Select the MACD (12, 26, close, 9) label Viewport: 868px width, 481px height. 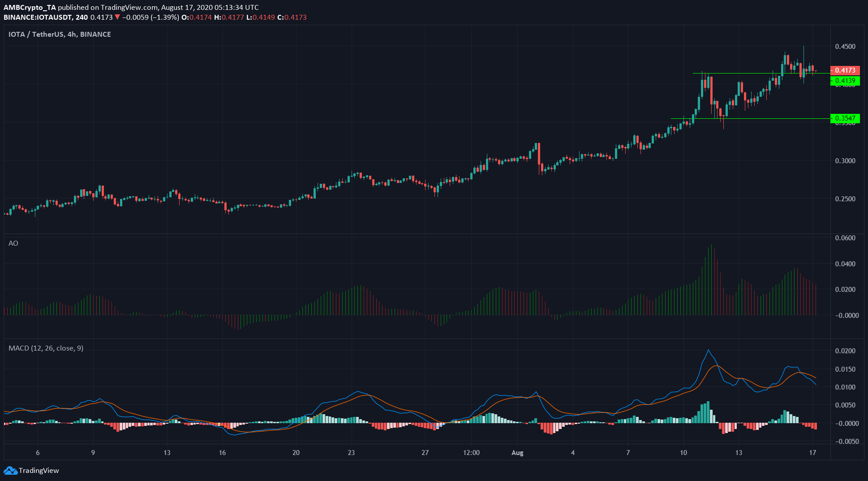point(46,348)
